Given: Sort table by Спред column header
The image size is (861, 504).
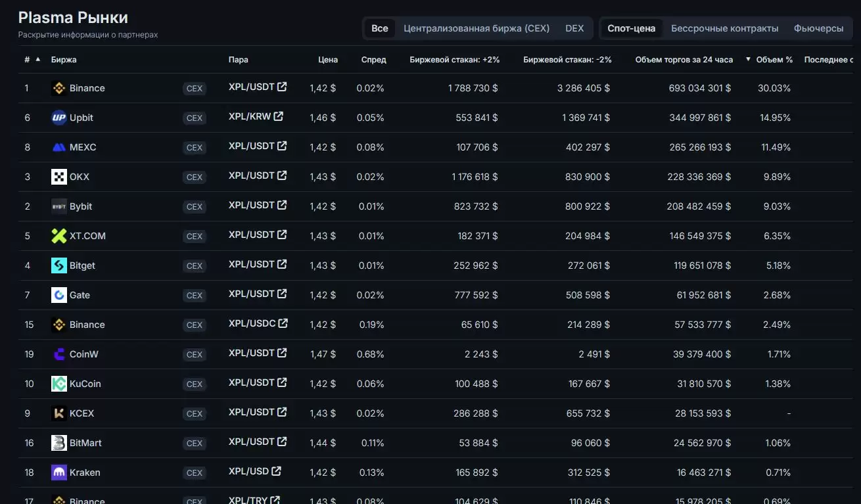Looking at the screenshot, I should (373, 60).
